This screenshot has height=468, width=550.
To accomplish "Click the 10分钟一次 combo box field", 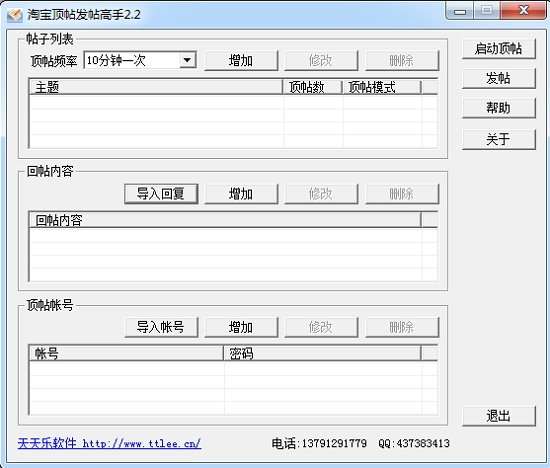I will click(140, 60).
